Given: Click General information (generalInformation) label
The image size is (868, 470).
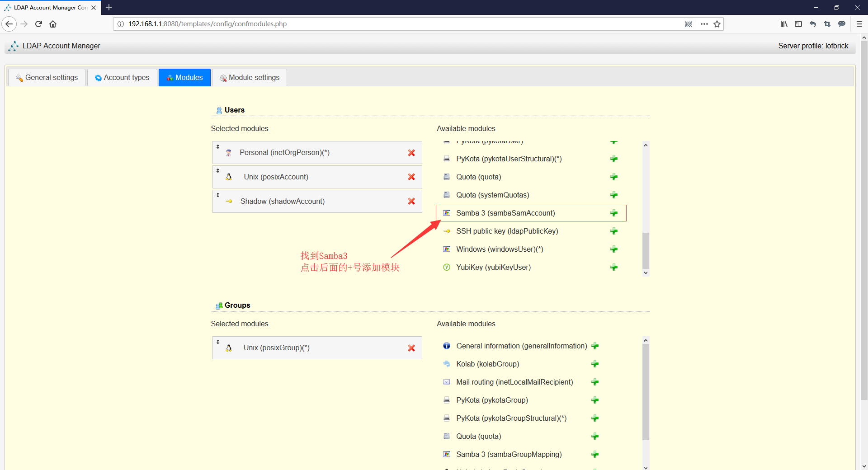Looking at the screenshot, I should (522, 346).
